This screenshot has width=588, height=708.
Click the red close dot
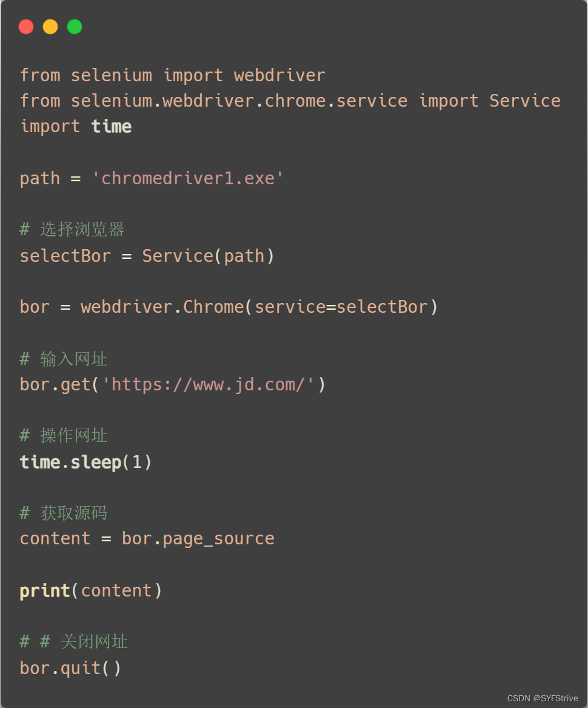[x=26, y=27]
